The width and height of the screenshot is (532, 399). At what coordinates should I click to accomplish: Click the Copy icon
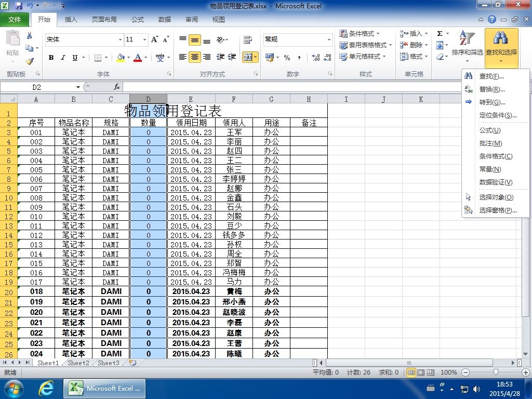(30, 48)
